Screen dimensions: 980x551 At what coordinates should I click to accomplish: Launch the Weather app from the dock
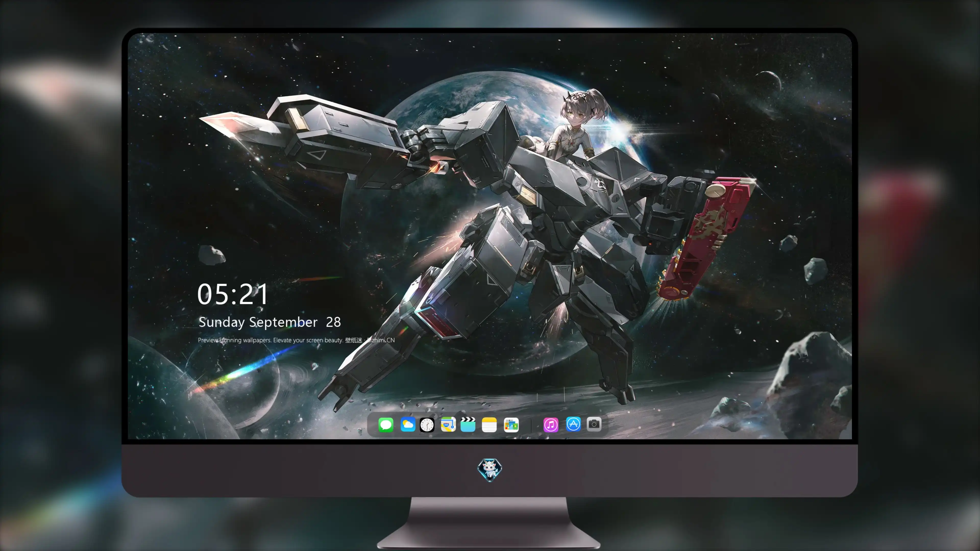click(x=408, y=424)
